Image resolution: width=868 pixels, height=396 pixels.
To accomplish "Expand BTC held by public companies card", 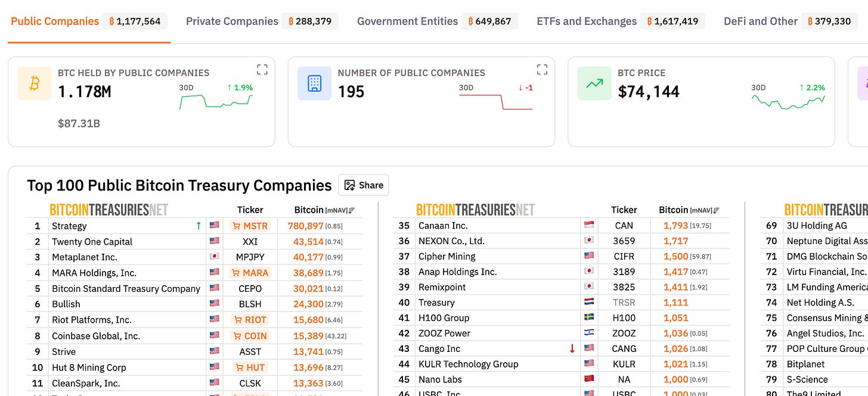I will click(x=262, y=70).
